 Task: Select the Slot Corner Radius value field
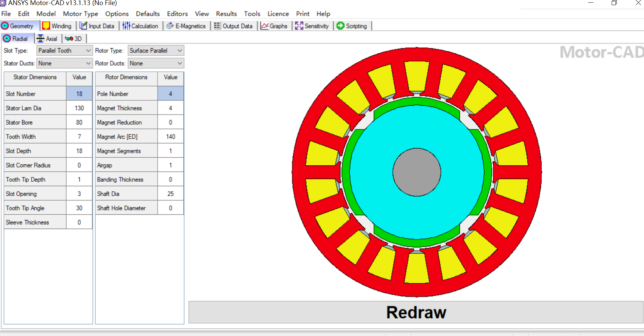pyautogui.click(x=79, y=165)
